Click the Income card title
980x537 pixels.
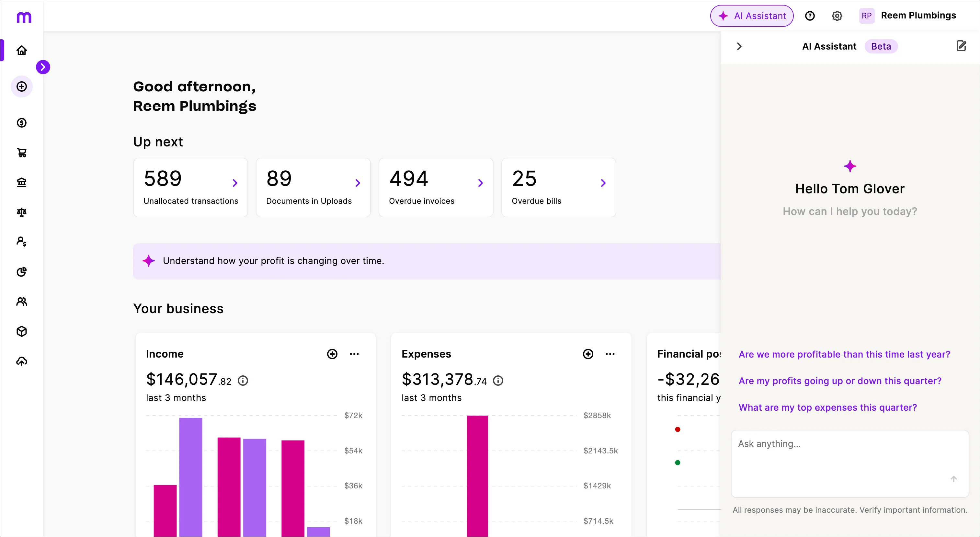164,354
